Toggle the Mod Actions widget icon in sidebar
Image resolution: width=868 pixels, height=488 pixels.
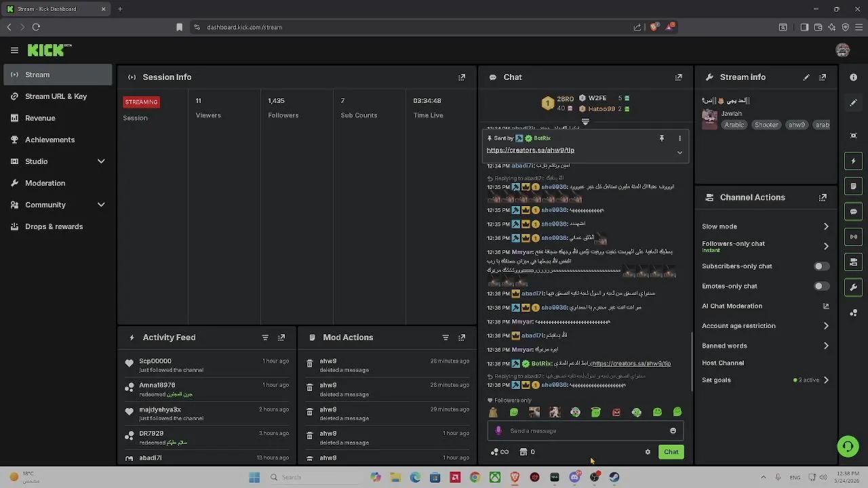(854, 186)
